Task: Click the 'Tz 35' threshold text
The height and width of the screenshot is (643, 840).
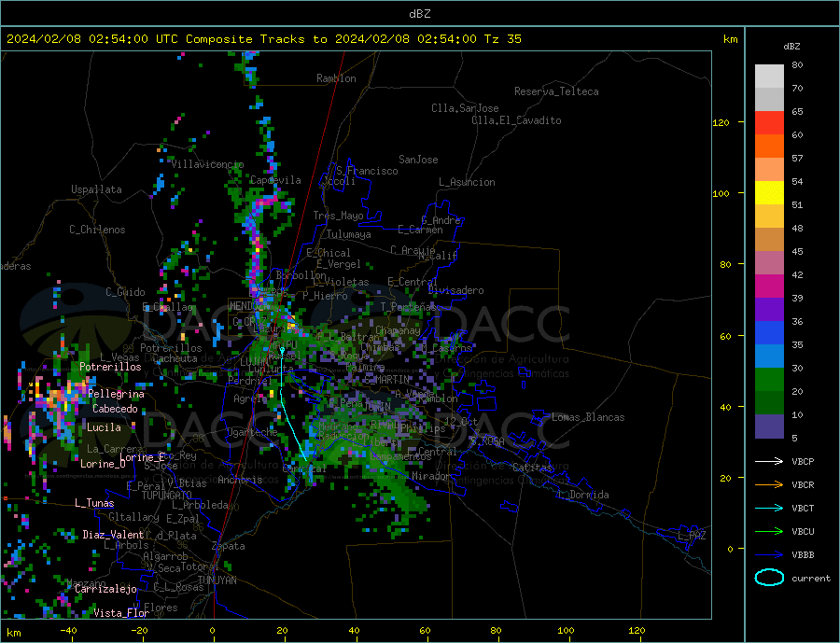Action: click(502, 39)
